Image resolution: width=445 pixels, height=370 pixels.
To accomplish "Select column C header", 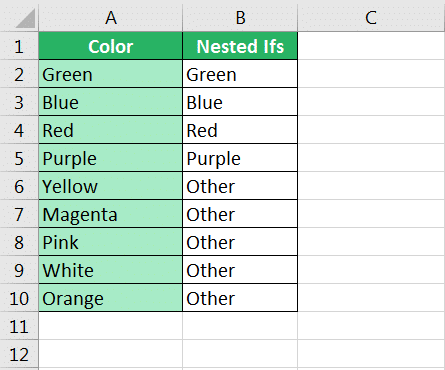I will (371, 17).
